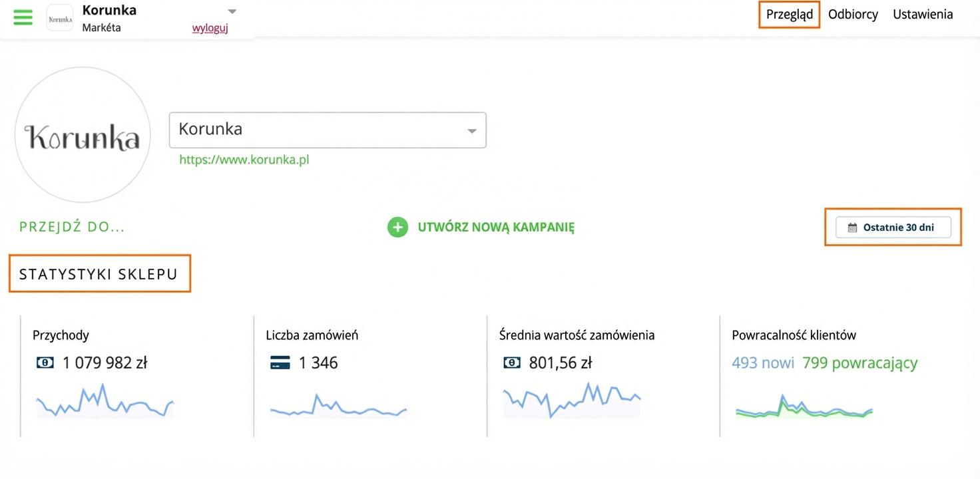Open the Ostatnie 30 dni date range button
This screenshot has width=980, height=479.
893,228
